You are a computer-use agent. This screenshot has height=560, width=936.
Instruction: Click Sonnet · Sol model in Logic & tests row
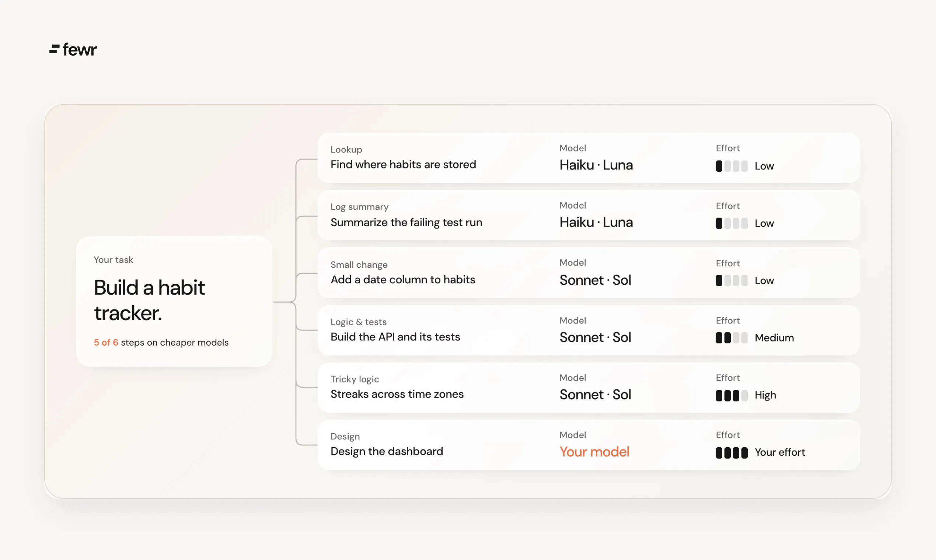595,337
